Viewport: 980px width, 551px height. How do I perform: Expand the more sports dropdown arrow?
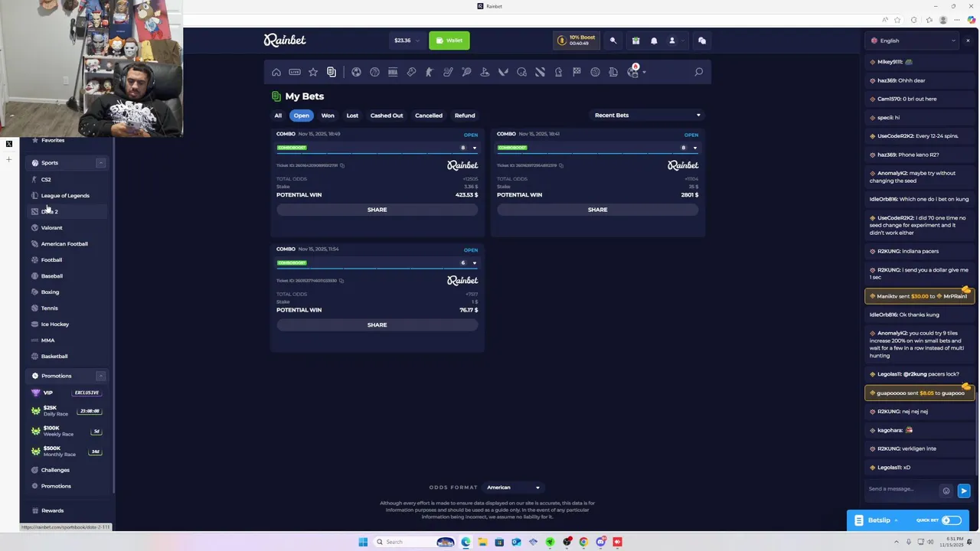pyautogui.click(x=644, y=72)
